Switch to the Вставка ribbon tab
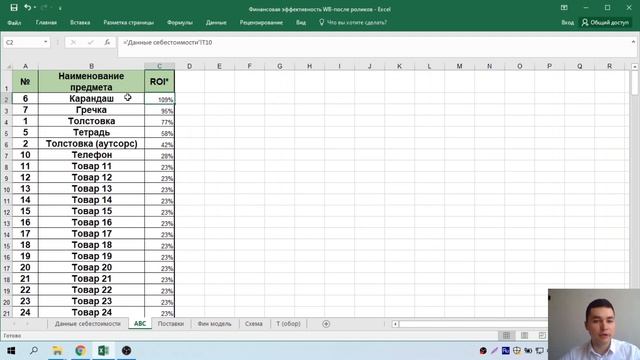The width and height of the screenshot is (640, 360). tap(80, 23)
